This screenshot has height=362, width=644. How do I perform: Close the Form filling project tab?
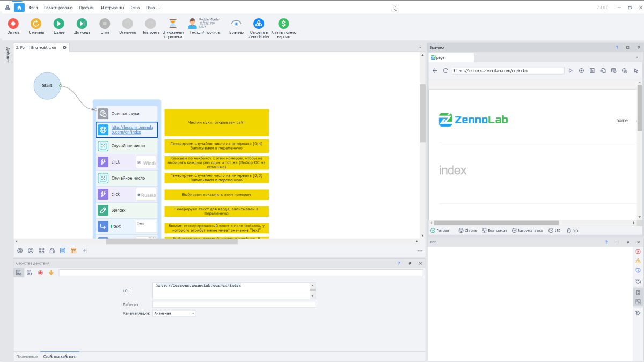pyautogui.click(x=64, y=47)
